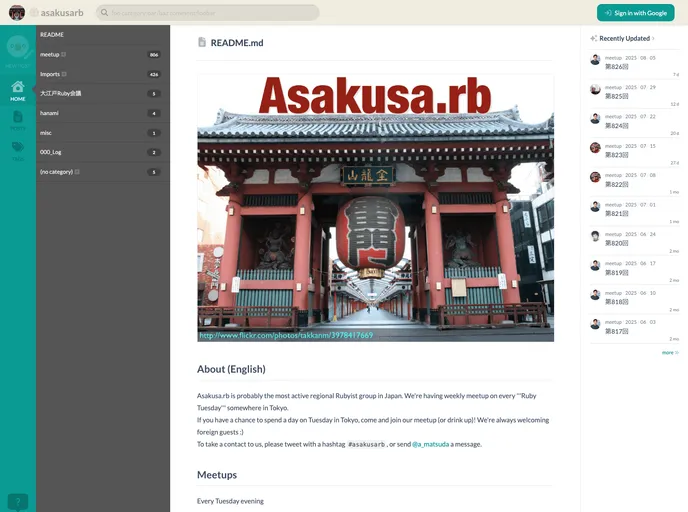Open the 第821回 meetup post
The height and width of the screenshot is (512, 688).
pos(616,214)
